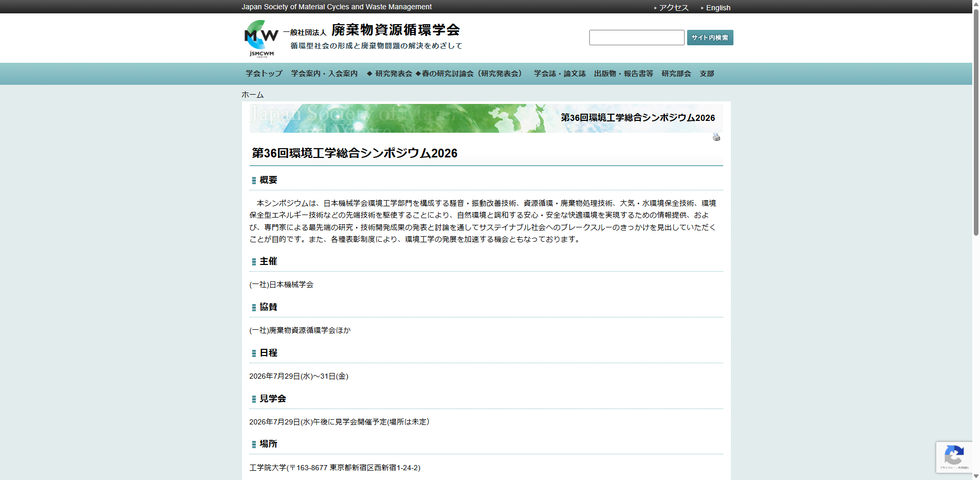Image resolution: width=980 pixels, height=480 pixels.
Task: Expand the 研究部会 menu
Action: [x=676, y=74]
